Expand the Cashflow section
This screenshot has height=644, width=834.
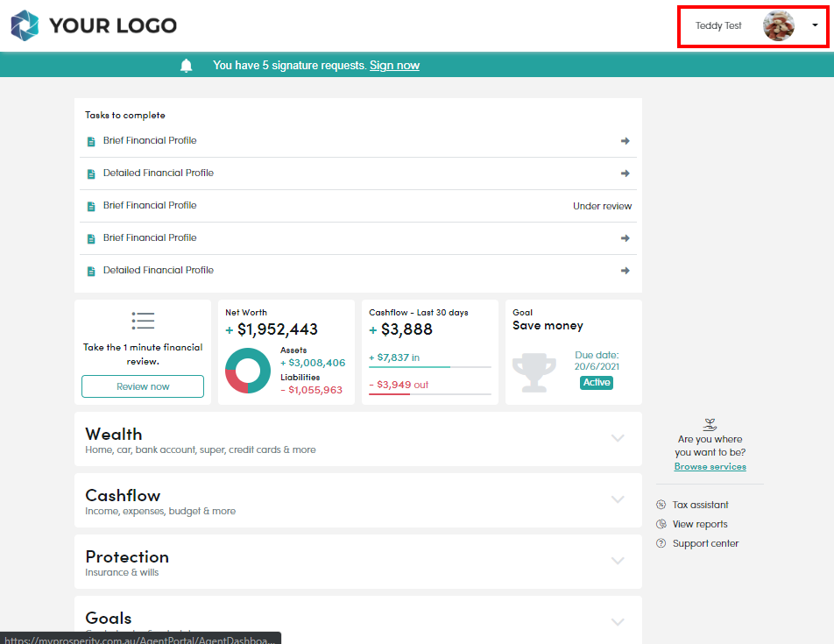tap(618, 499)
